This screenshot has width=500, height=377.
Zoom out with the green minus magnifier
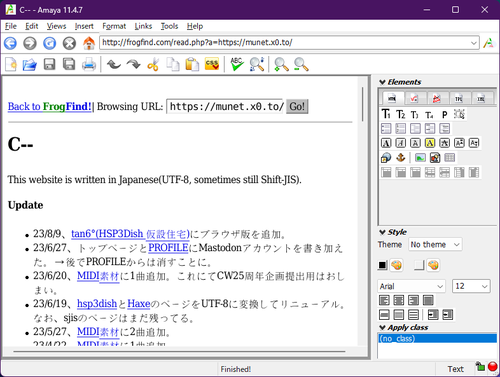pyautogui.click(x=301, y=64)
